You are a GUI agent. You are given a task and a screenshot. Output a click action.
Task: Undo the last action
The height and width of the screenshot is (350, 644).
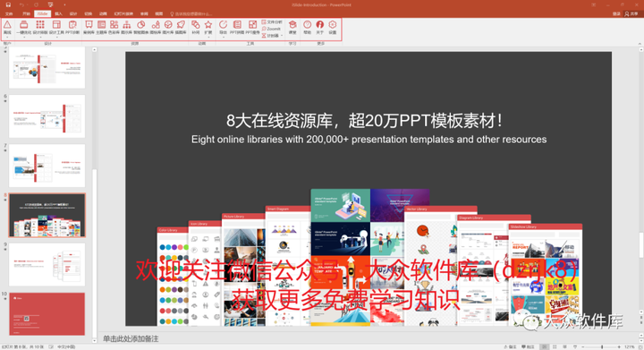pyautogui.click(x=21, y=5)
